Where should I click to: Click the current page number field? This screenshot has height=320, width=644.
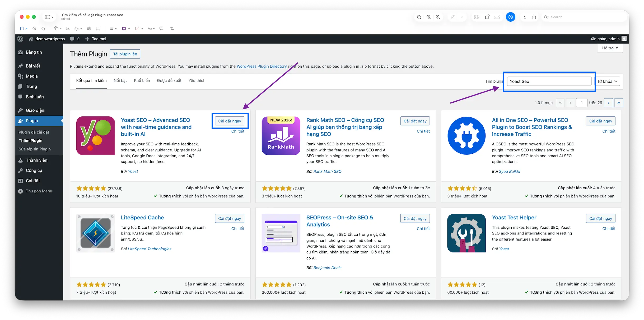tap(582, 103)
